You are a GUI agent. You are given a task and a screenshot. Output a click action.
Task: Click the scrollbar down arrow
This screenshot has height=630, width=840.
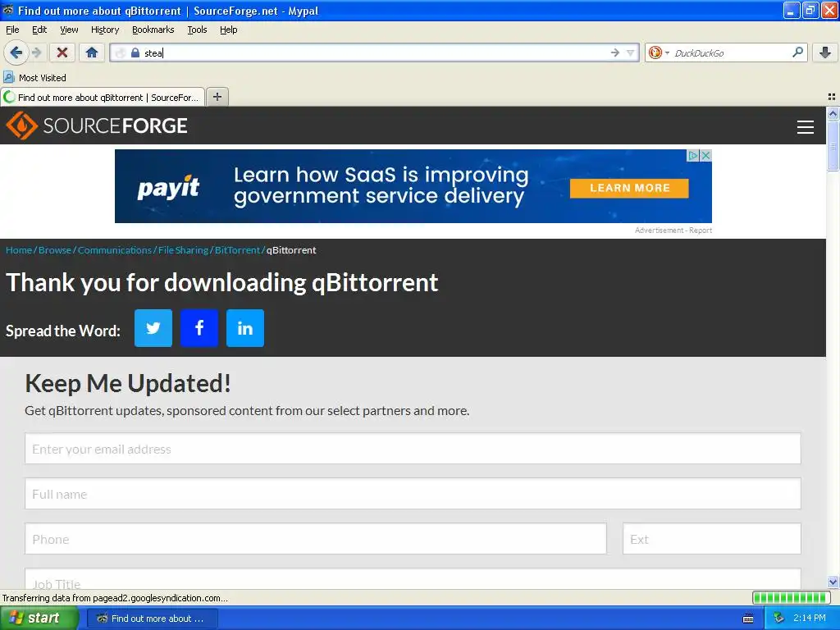pyautogui.click(x=833, y=582)
